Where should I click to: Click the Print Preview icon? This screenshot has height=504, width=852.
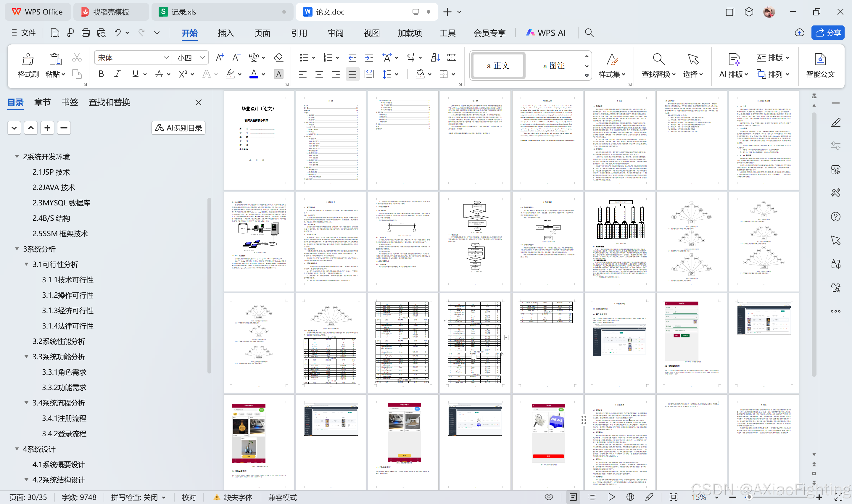pos(101,33)
